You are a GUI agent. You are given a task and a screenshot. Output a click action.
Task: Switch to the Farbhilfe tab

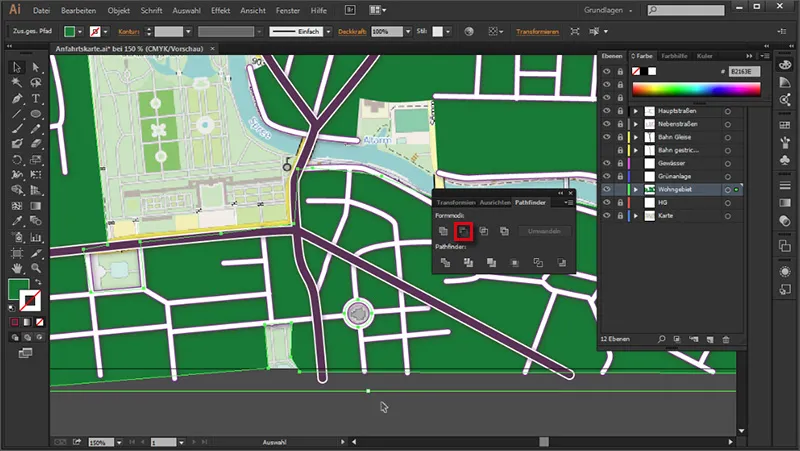(x=674, y=56)
